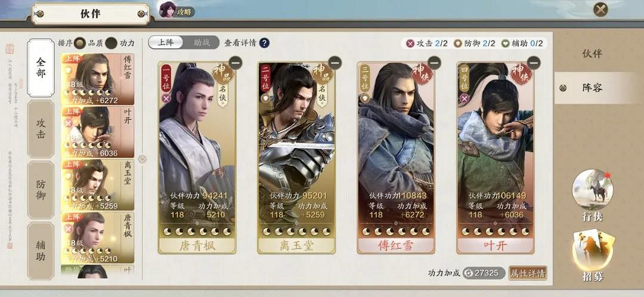Sort partners by 功力
Viewport: 644px width, 297px height.
click(111, 43)
